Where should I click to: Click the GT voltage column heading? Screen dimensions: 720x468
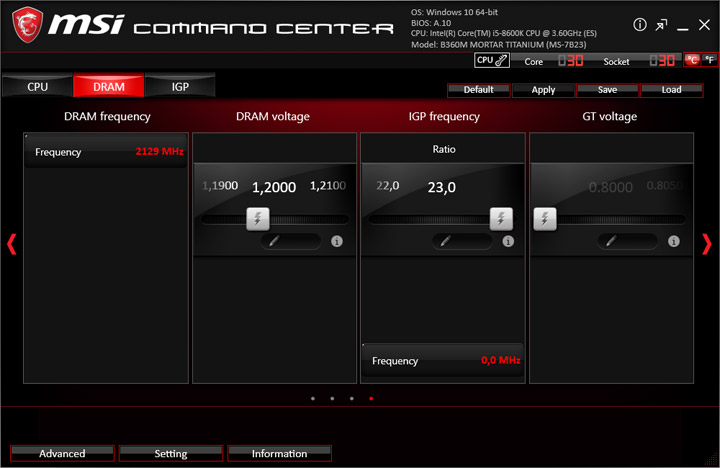pos(610,117)
